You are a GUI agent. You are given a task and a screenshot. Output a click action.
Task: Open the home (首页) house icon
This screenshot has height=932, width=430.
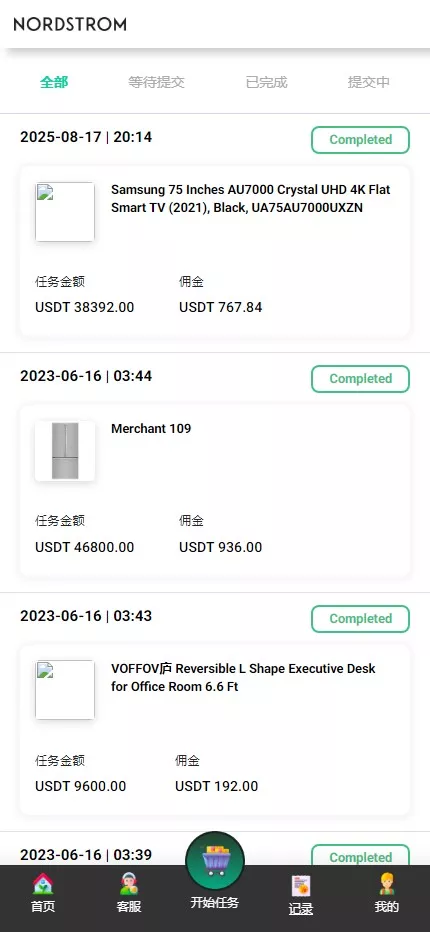(43, 884)
